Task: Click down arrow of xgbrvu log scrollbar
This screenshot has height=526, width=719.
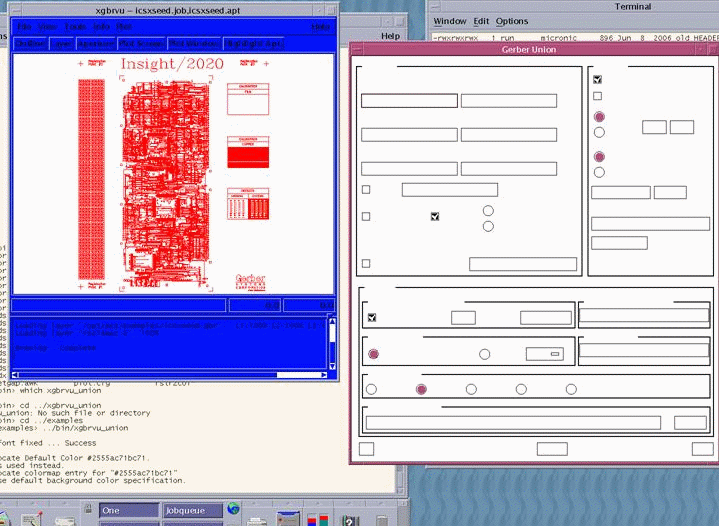Action: tap(332, 366)
